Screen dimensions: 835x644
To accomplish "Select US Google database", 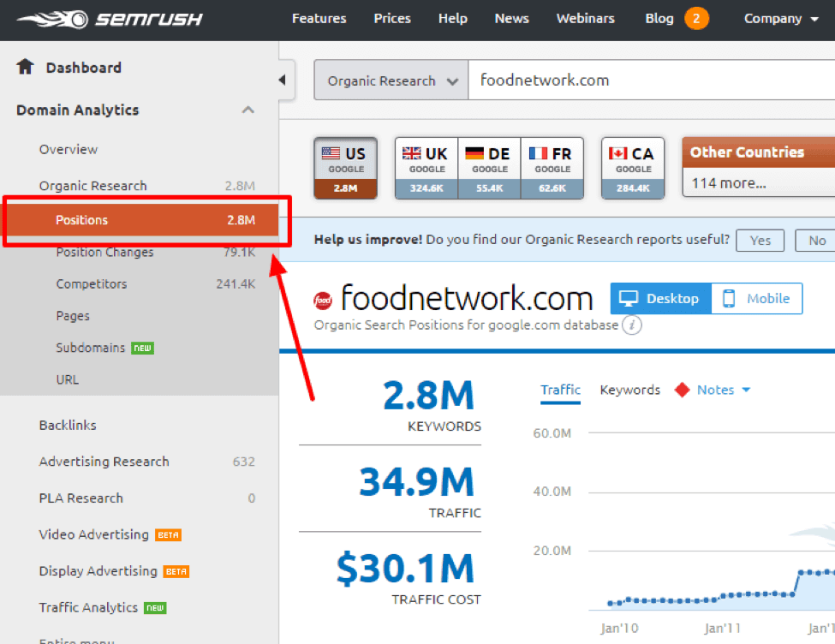I will pyautogui.click(x=346, y=169).
